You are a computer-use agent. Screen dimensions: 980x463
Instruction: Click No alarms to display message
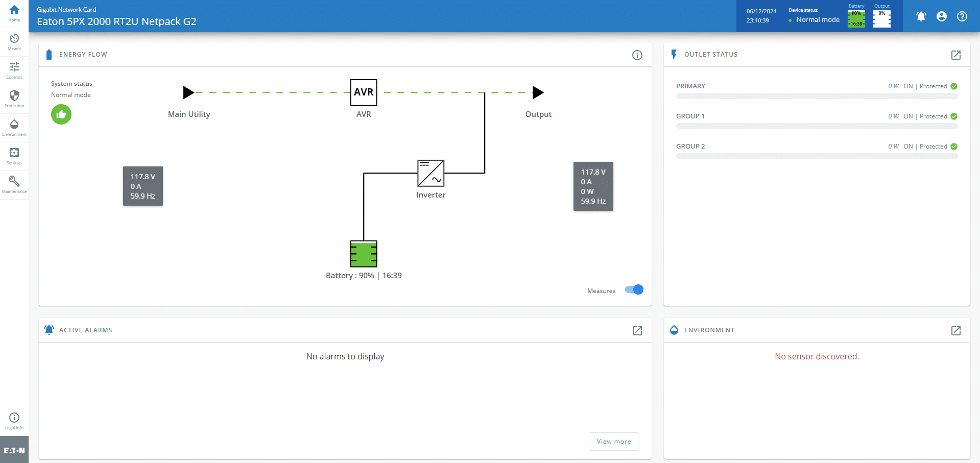(x=345, y=356)
